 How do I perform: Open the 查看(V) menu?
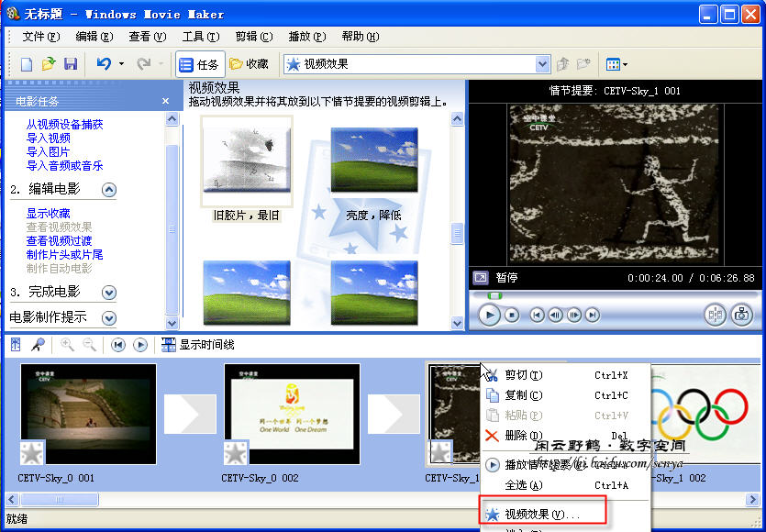pos(148,37)
